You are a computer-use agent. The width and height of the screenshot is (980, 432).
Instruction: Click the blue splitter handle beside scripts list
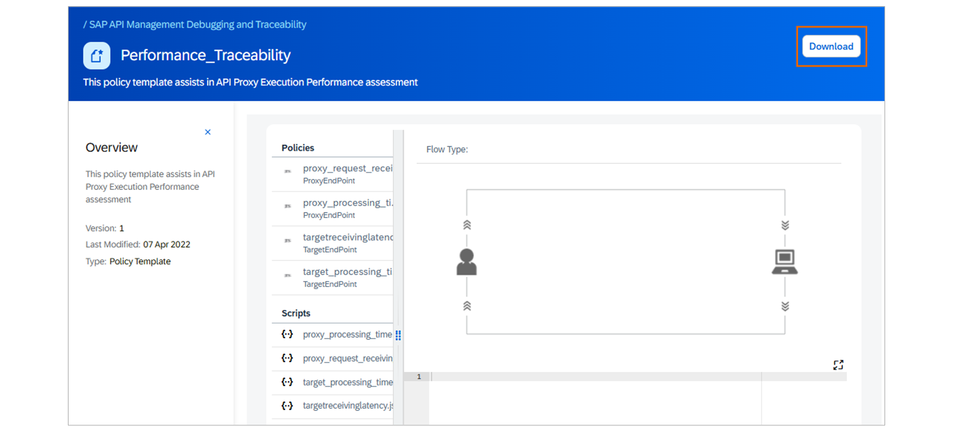(398, 335)
